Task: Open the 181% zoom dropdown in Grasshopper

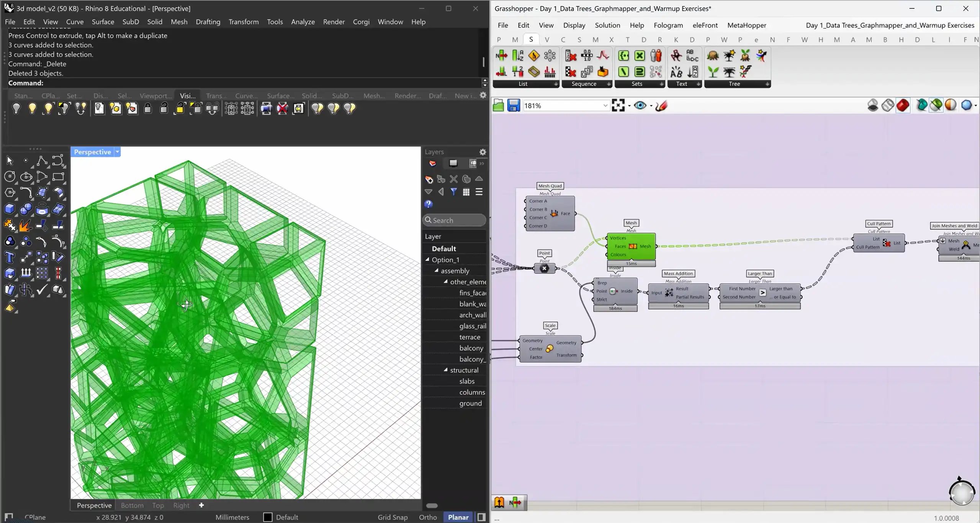Action: point(605,105)
